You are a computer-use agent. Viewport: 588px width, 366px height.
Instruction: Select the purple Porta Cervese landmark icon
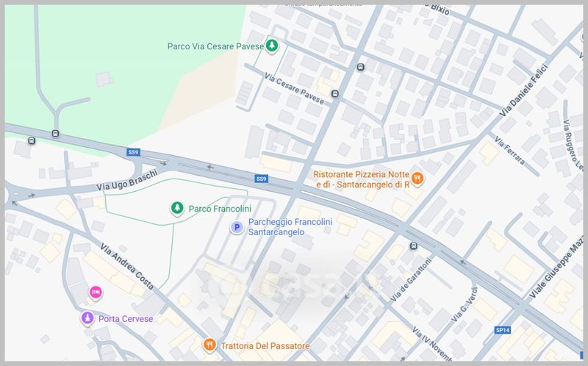(x=87, y=318)
